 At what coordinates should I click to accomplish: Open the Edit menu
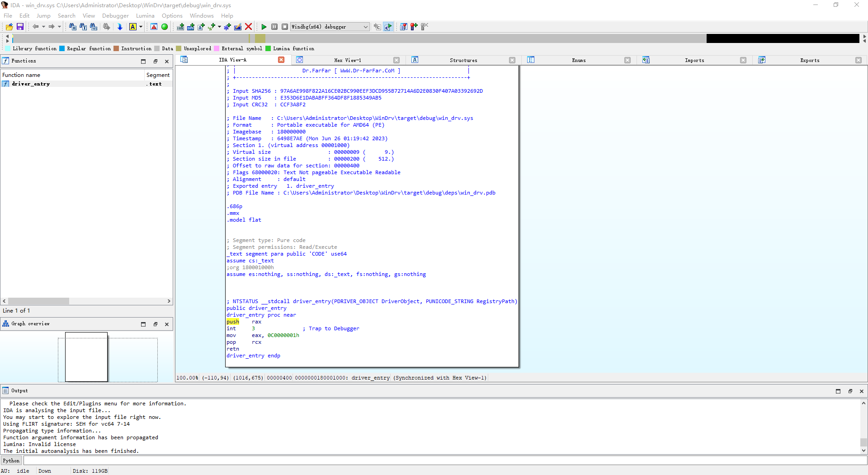[x=24, y=15]
